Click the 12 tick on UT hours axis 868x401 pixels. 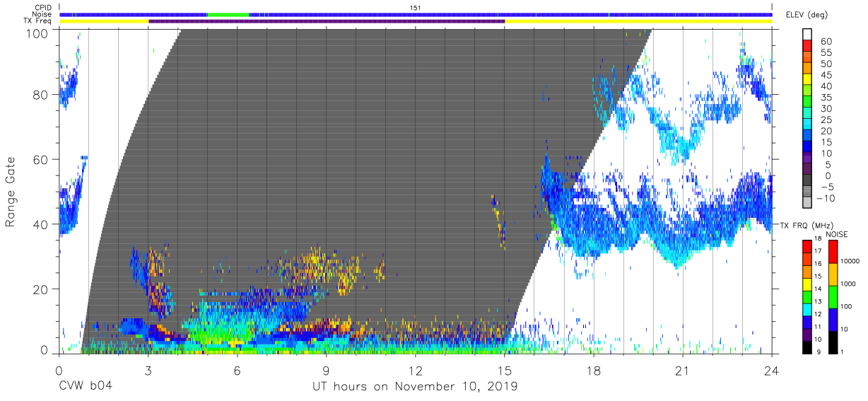[415, 371]
